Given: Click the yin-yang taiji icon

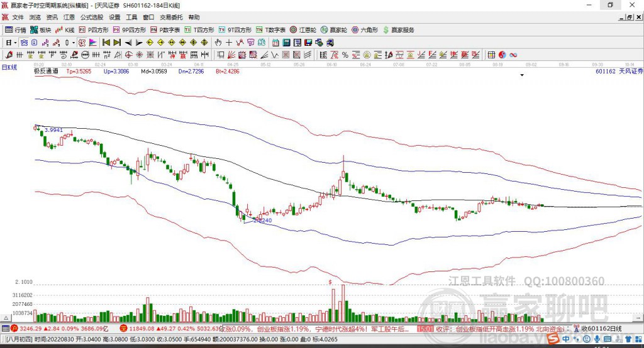Looking at the screenshot, I should pos(502,55).
